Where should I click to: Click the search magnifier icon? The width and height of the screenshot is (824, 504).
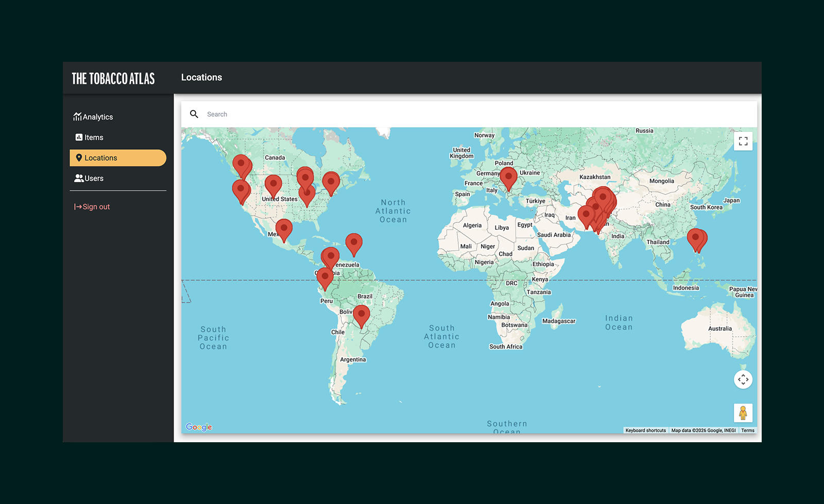point(194,114)
